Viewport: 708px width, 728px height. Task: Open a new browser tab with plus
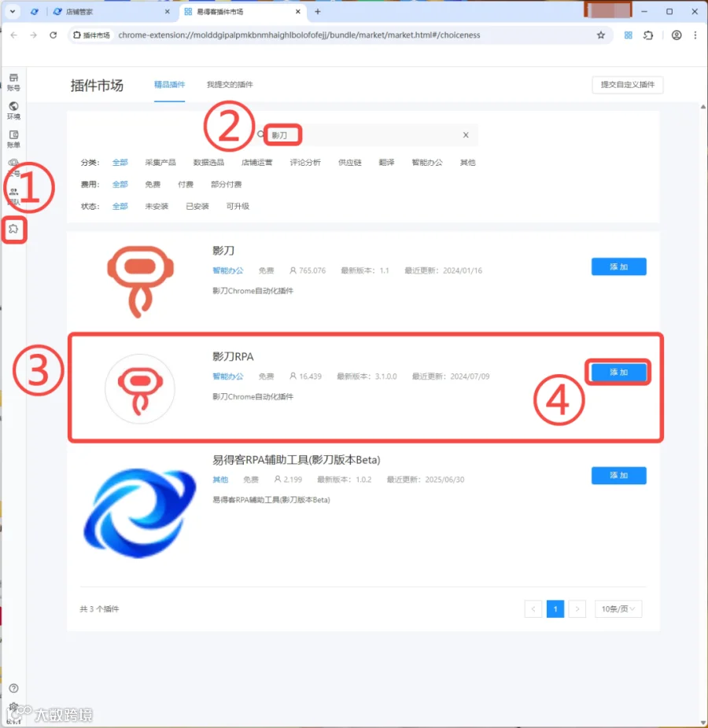(x=318, y=12)
